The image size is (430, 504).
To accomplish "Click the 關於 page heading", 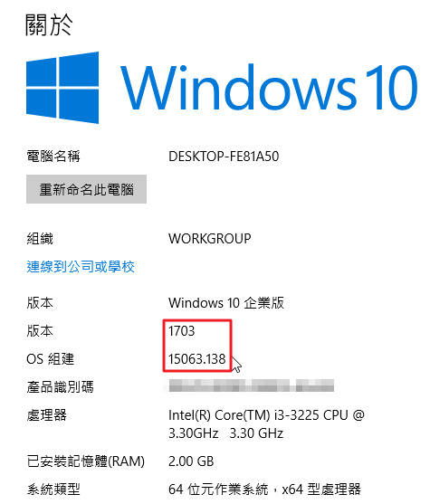I will (49, 24).
